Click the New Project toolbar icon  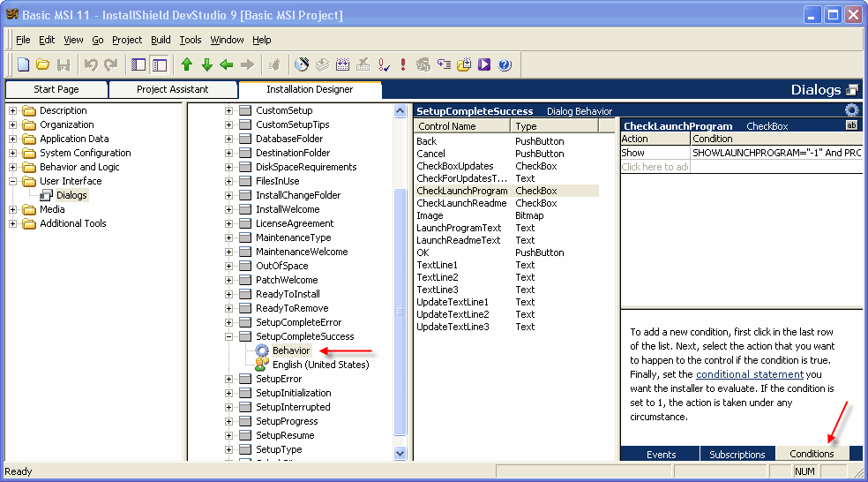[24, 64]
